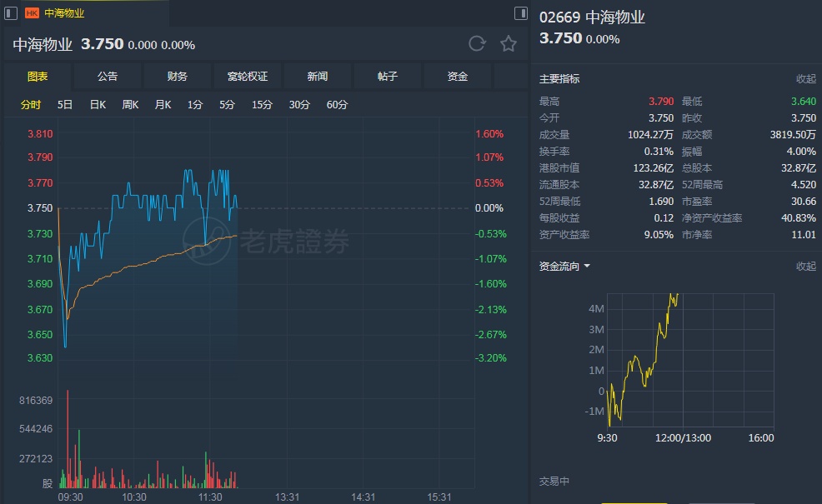Collapse the 主要指标 section
This screenshot has height=504, width=822.
(x=805, y=79)
